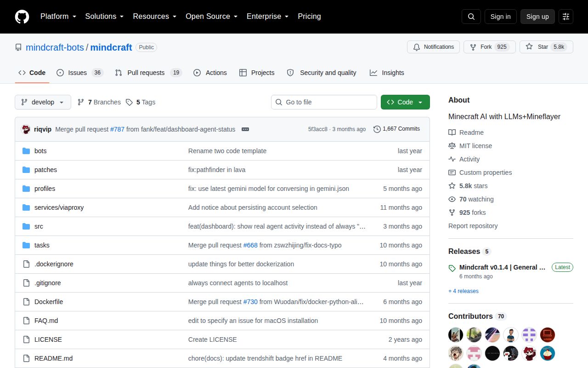Open mindcraft-bots owner link
This screenshot has height=368, width=588.
pos(55,47)
